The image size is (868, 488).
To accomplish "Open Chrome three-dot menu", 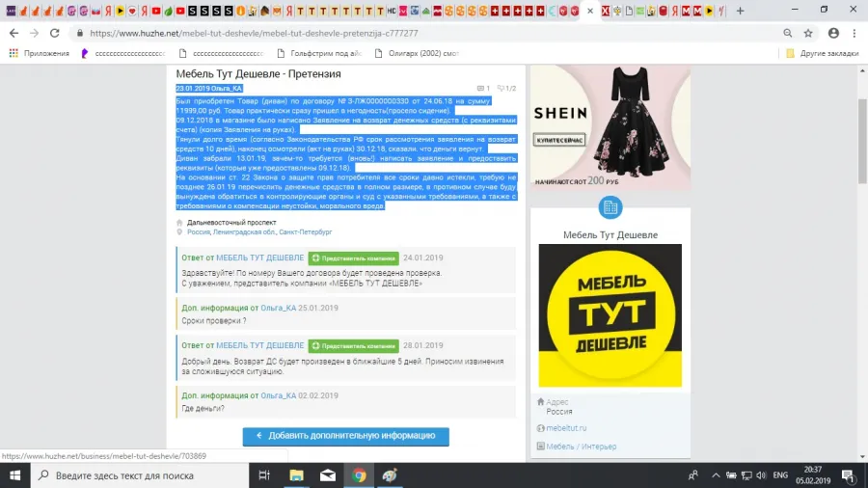I will pos(854,33).
